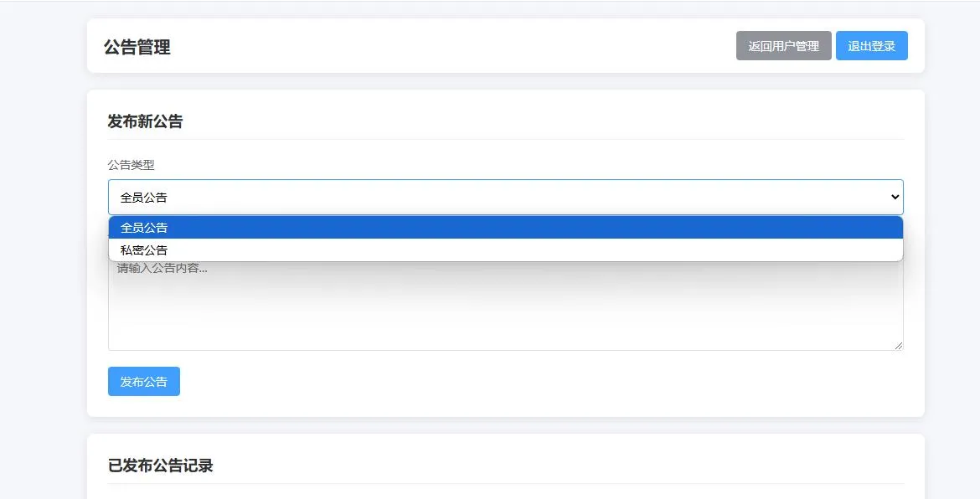980x499 pixels.
Task: Click the 公告类型 field label
Action: click(131, 165)
